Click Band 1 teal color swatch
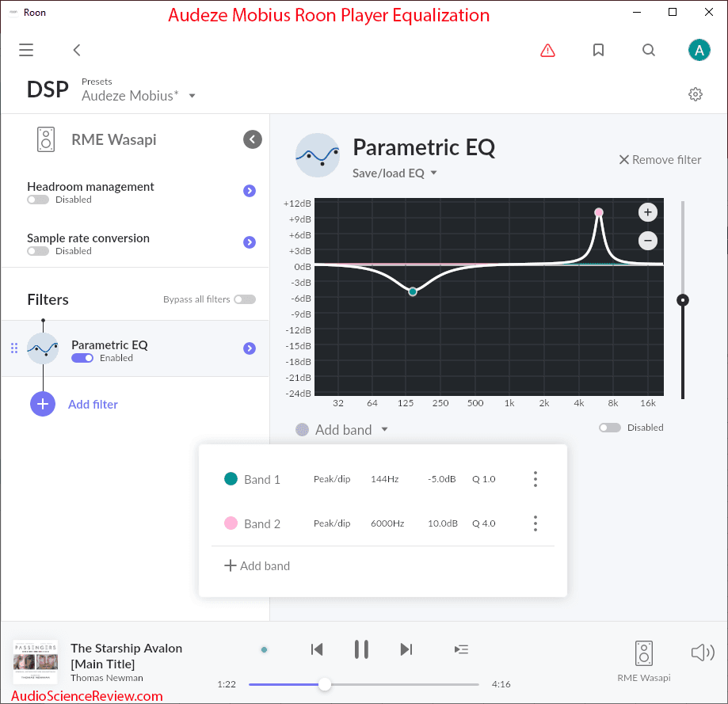728x704 pixels. point(231,478)
